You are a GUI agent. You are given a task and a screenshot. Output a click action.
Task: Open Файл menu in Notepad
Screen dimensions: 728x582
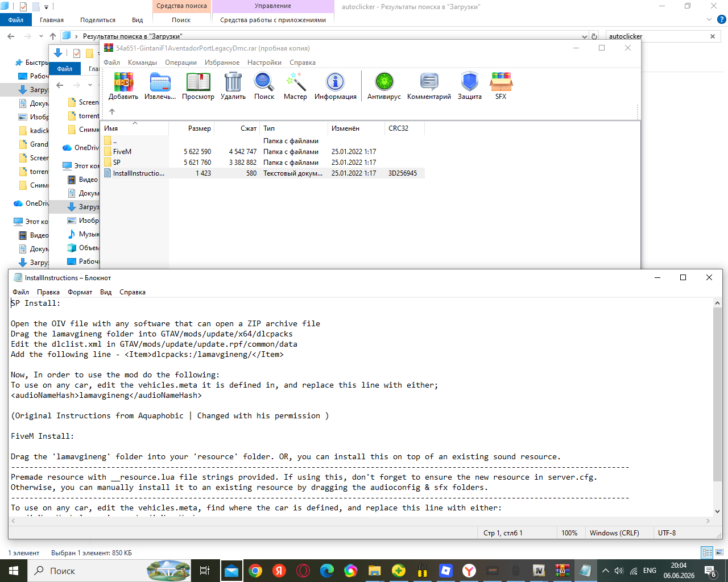(20, 292)
